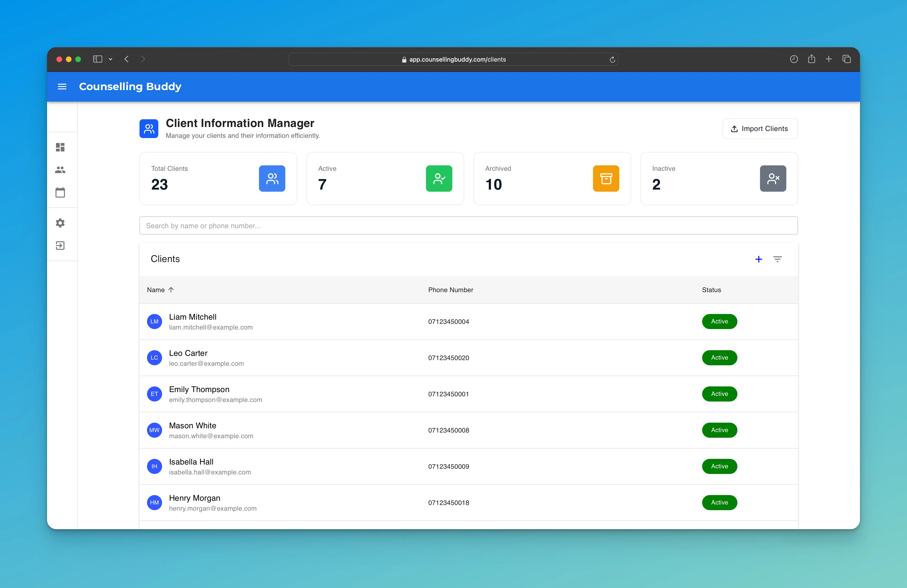This screenshot has width=907, height=588.
Task: Click the people icon beside Client Information Manager
Action: tap(149, 129)
